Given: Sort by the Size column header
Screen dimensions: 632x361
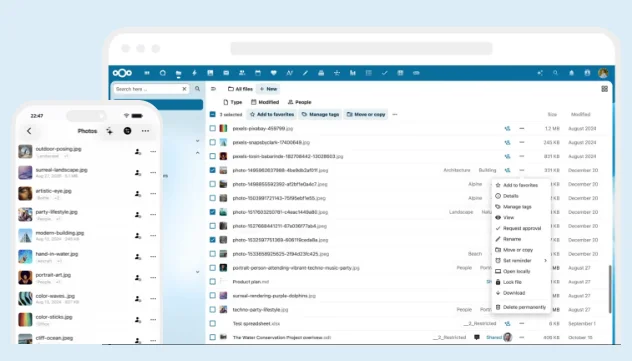Looking at the screenshot, I should [552, 114].
